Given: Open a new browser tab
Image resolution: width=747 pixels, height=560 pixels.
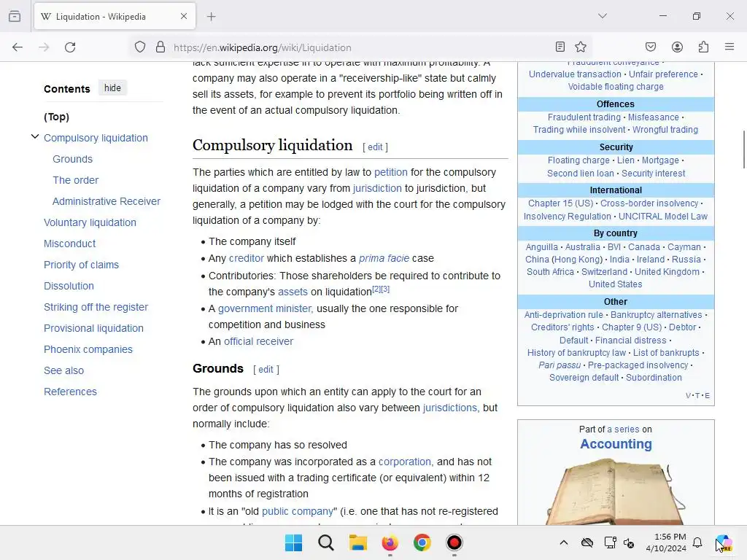Looking at the screenshot, I should coord(211,17).
